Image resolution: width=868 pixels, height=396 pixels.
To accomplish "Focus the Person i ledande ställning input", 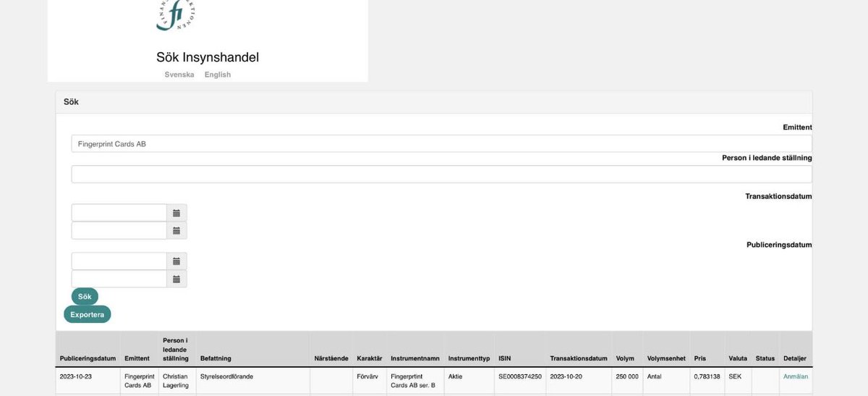I will tap(441, 174).
